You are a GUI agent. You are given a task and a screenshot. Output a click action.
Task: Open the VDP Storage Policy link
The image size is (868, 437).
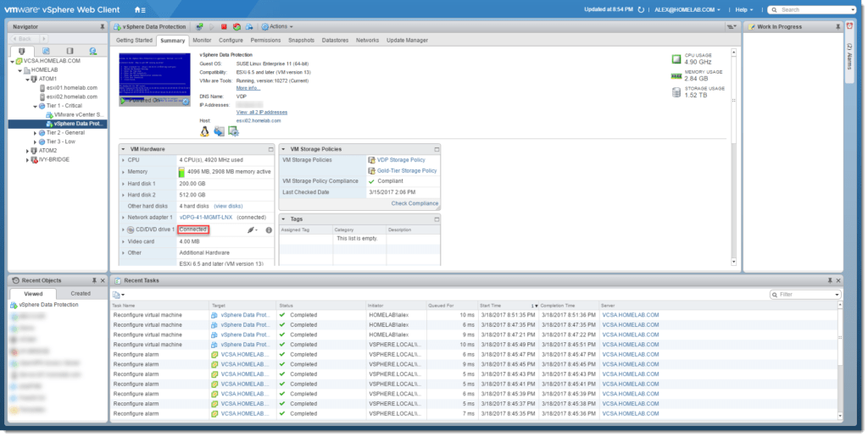tap(401, 160)
